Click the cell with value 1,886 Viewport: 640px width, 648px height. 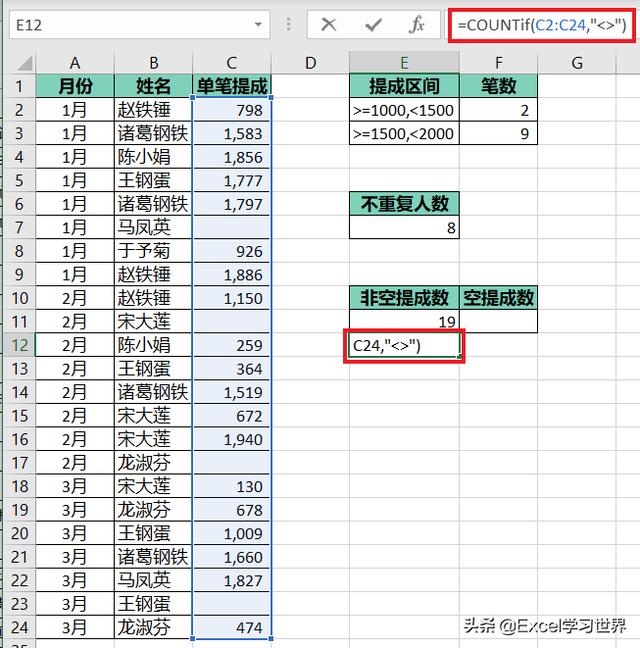point(231,274)
